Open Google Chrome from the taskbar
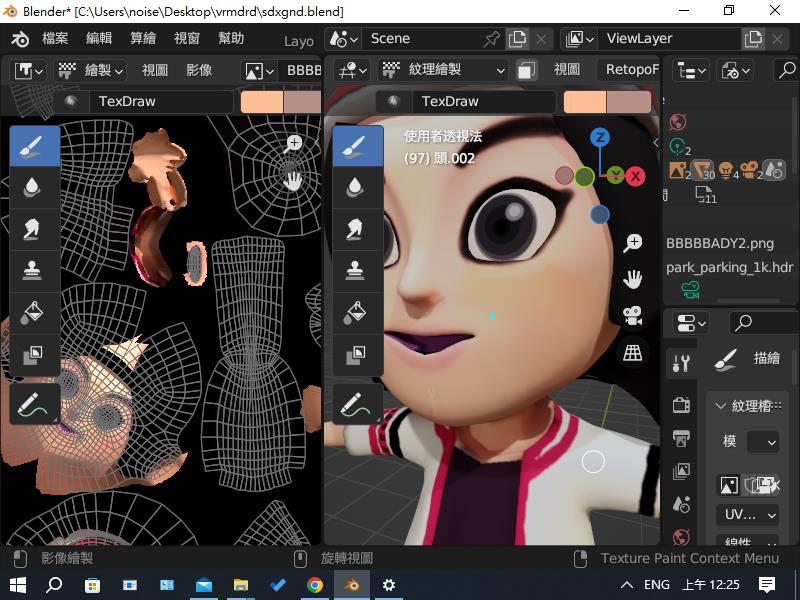The width and height of the screenshot is (800, 600). (314, 584)
